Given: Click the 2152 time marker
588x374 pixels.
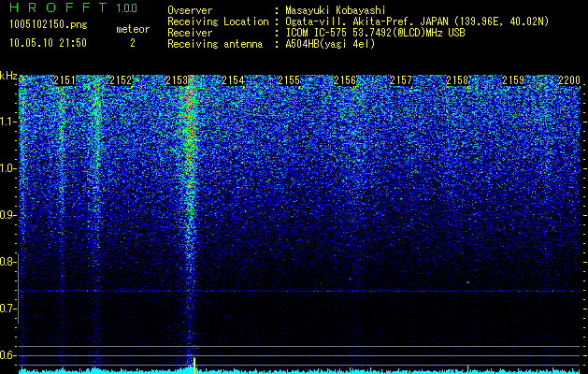Looking at the screenshot, I should pyautogui.click(x=121, y=80).
